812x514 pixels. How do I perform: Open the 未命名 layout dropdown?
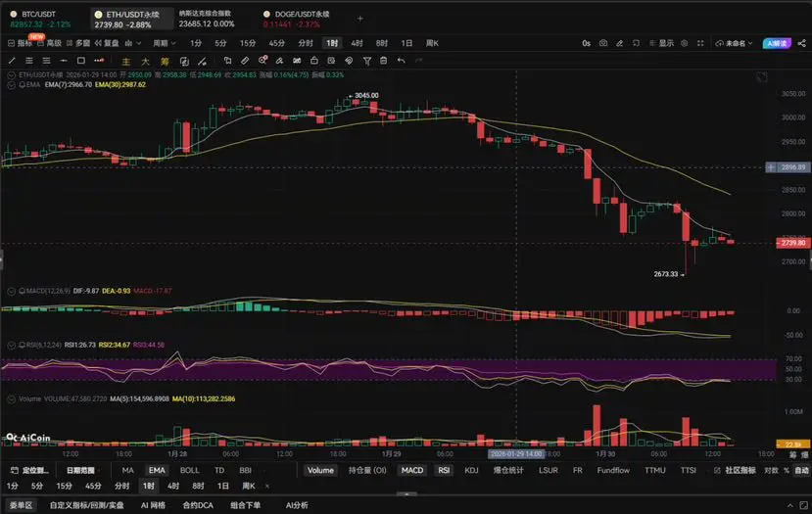pos(734,43)
